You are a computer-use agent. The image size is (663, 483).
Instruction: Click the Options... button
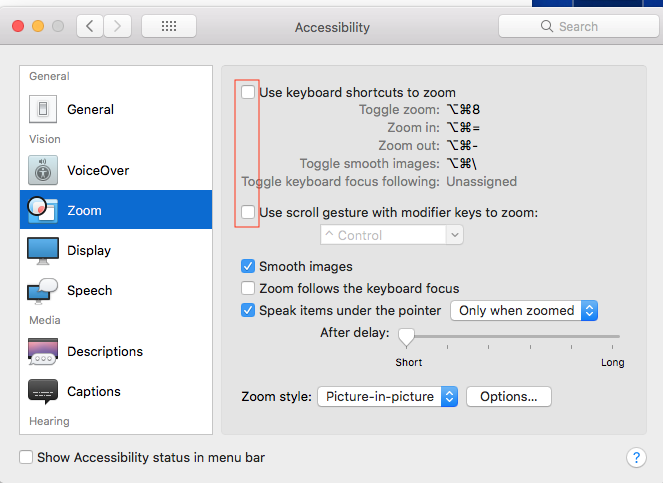(x=509, y=396)
